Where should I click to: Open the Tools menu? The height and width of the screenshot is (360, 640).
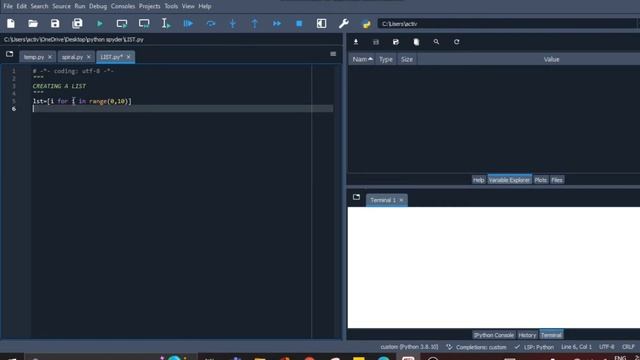click(x=171, y=6)
